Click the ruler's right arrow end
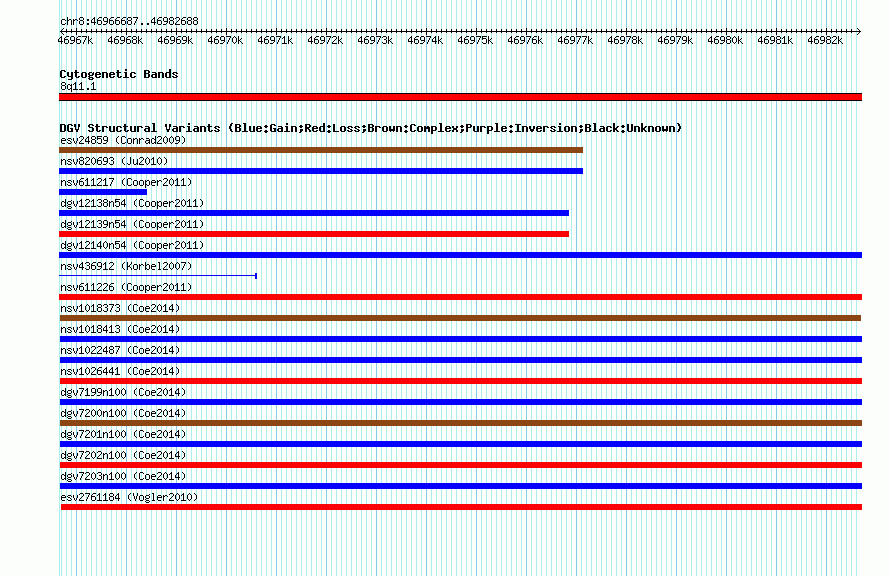890x576 pixels. coord(858,31)
